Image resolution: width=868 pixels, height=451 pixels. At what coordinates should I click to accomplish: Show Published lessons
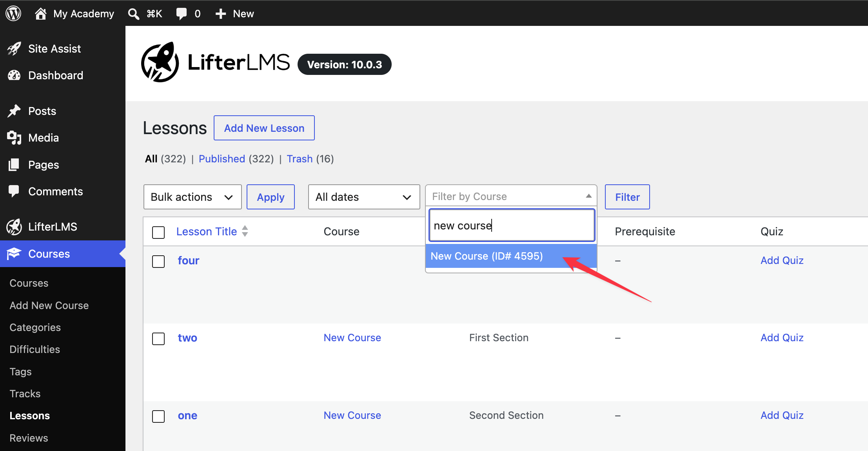point(222,159)
